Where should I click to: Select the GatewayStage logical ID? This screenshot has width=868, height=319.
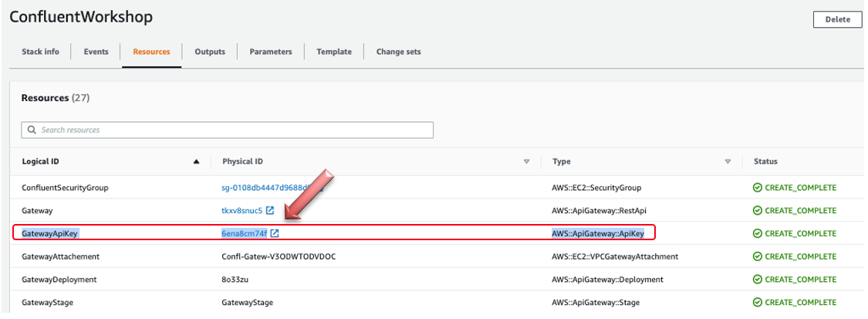click(x=48, y=302)
